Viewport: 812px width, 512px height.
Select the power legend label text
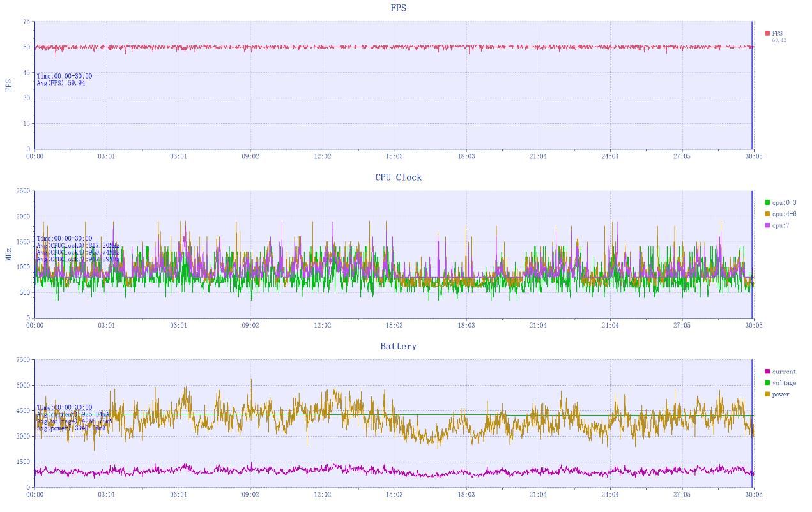(x=781, y=395)
